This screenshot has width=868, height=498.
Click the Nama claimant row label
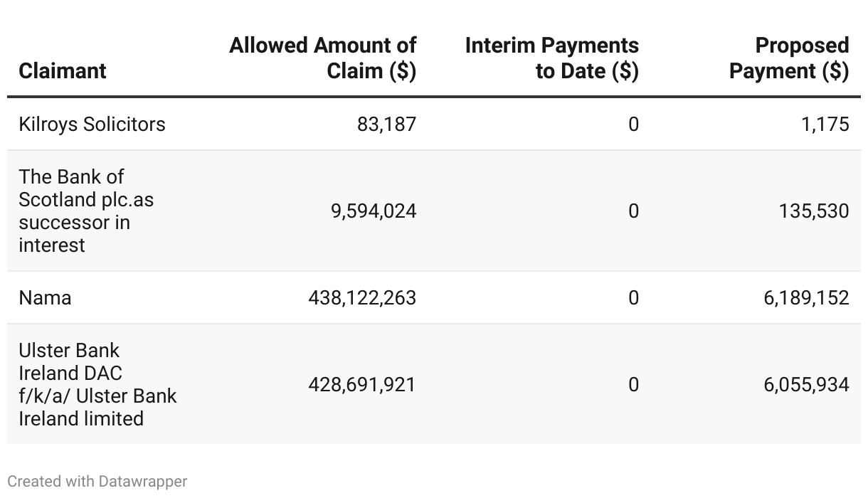[x=45, y=297]
